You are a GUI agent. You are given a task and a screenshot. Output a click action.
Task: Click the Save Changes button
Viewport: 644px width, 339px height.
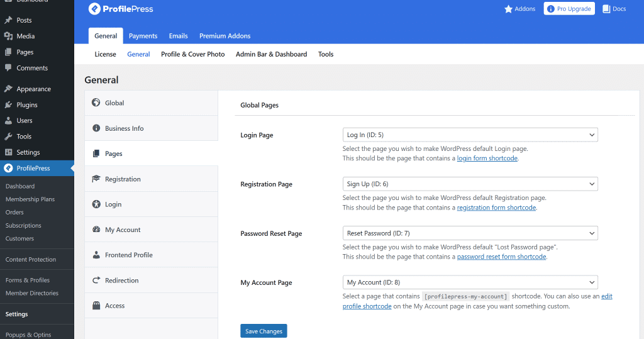264,331
